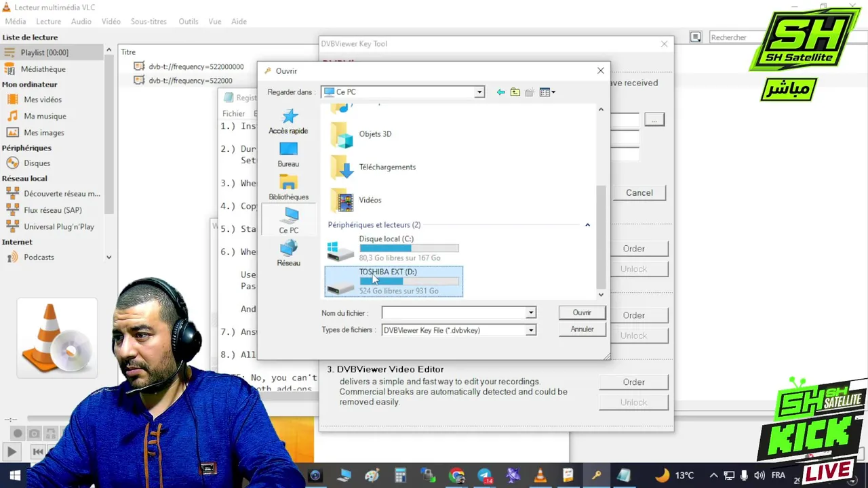Open the Nom du fichier dropdown arrow
868x488 pixels.
[x=531, y=312]
